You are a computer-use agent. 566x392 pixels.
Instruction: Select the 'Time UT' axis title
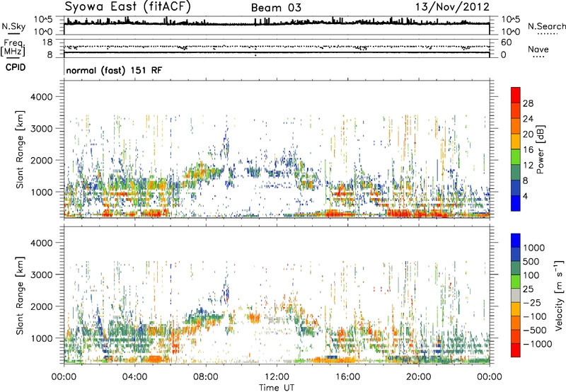coord(277,388)
